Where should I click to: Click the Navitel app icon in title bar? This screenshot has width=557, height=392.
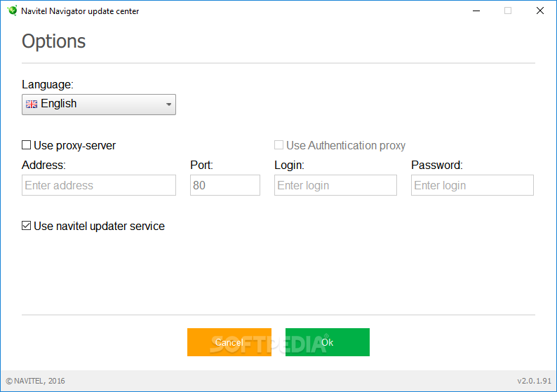(x=12, y=11)
